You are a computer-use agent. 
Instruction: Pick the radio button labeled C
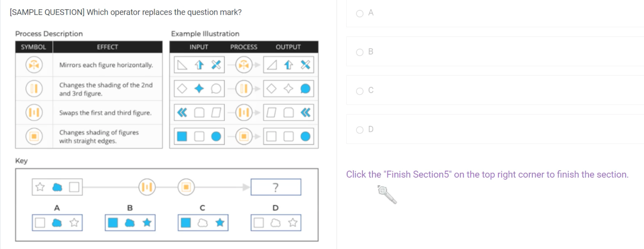pyautogui.click(x=360, y=91)
